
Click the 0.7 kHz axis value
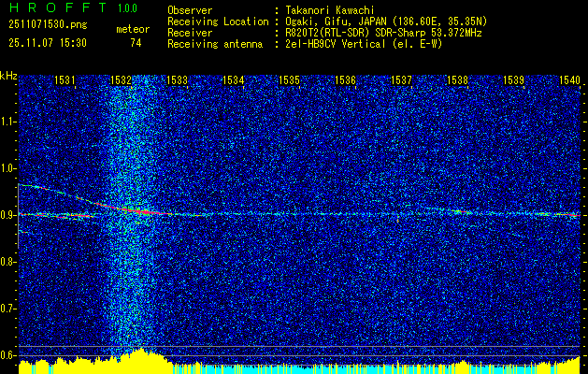(8, 309)
